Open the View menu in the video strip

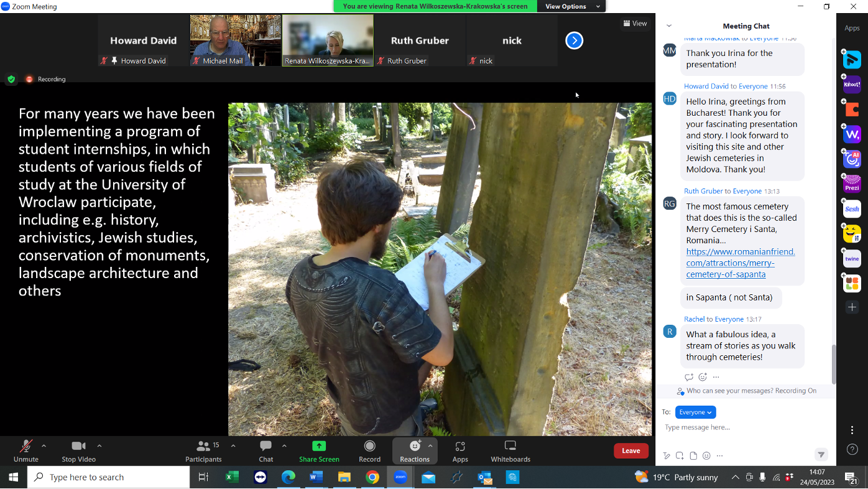click(x=635, y=23)
